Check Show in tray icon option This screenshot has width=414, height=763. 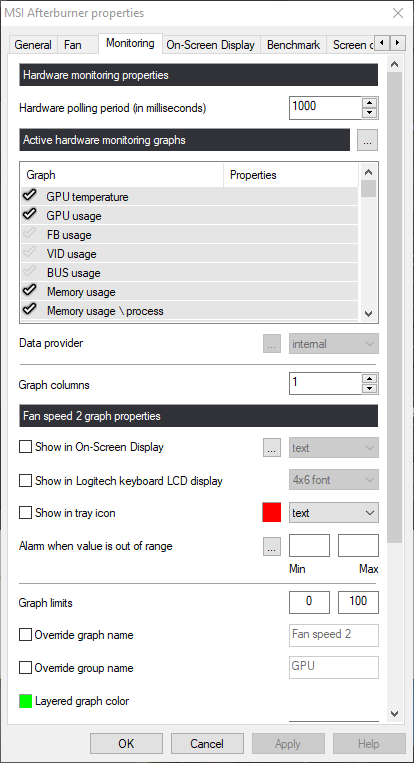click(x=25, y=513)
